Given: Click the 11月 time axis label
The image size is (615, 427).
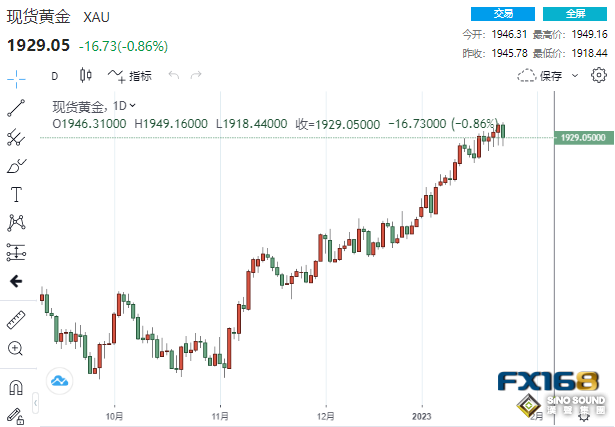Looking at the screenshot, I should tap(220, 416).
